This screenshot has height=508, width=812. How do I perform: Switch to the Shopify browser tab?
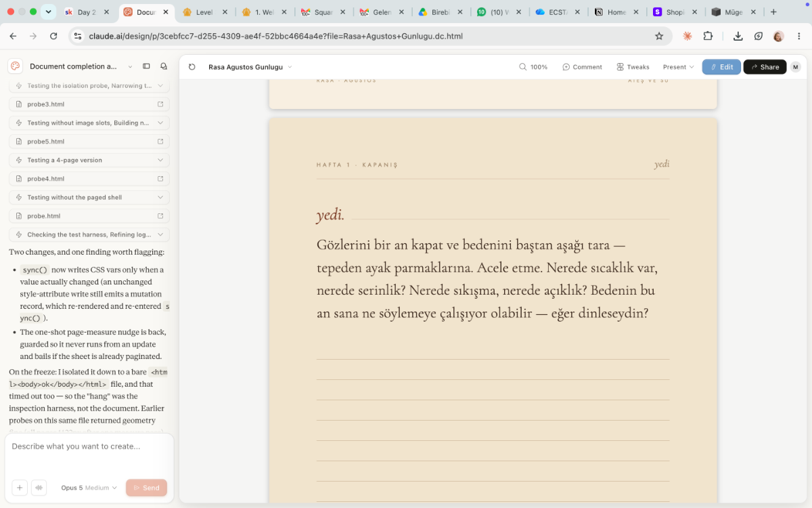click(x=674, y=12)
